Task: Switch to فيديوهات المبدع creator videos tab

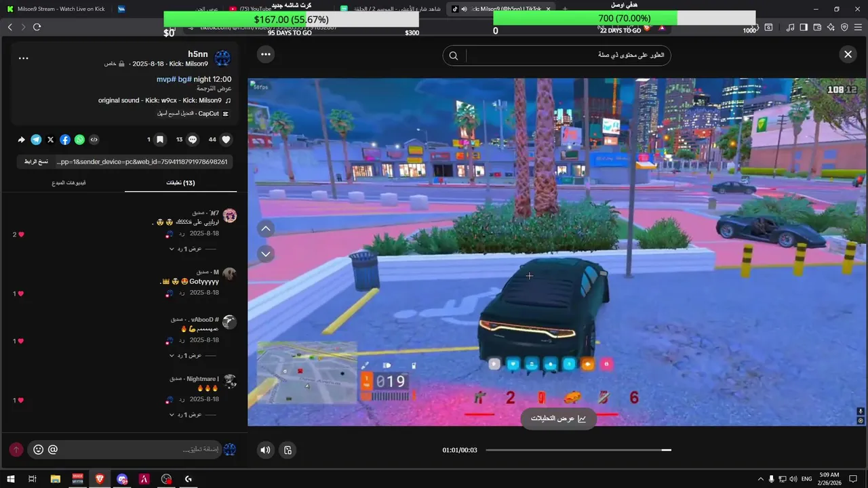Action: (x=68, y=183)
